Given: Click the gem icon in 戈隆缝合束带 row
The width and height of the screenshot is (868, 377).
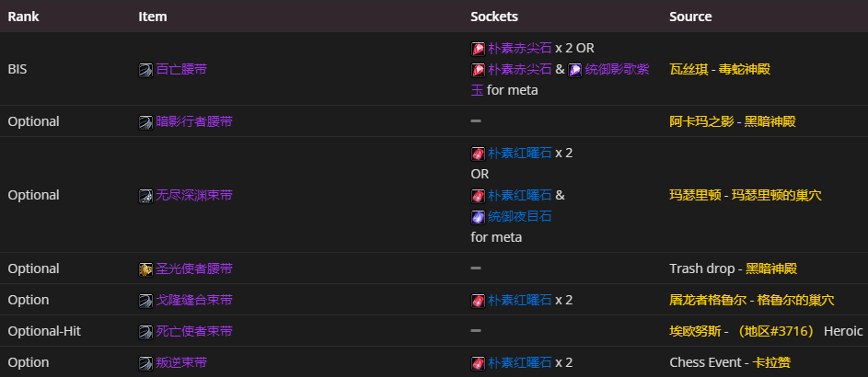Looking at the screenshot, I should [478, 300].
